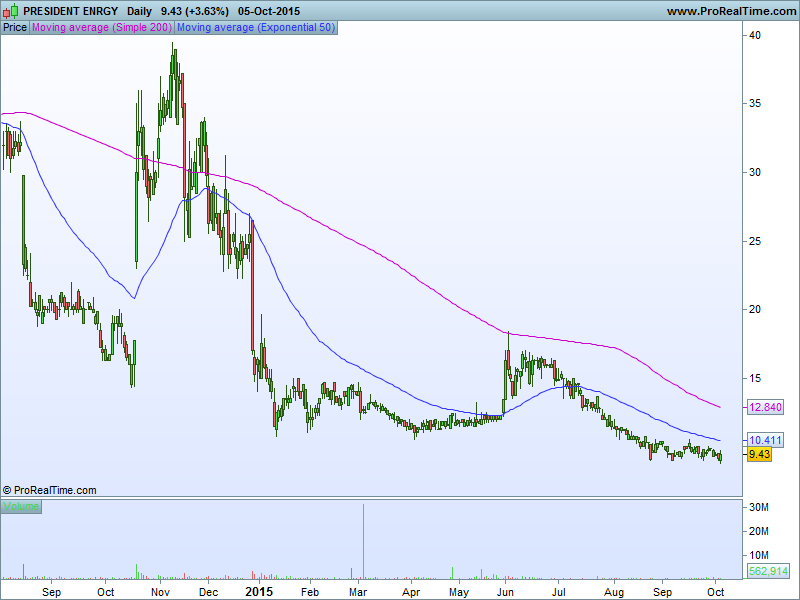
Task: Click the Mar label on the time axis
Action: [359, 591]
